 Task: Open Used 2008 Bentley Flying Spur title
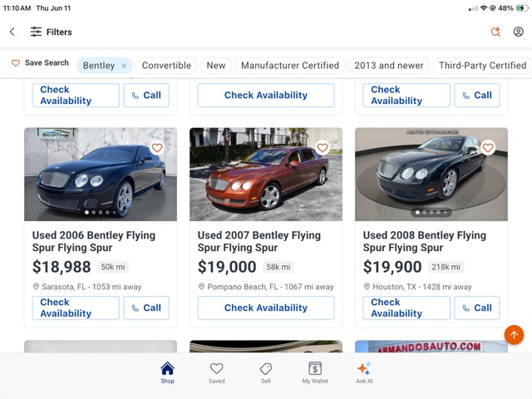[x=425, y=241]
